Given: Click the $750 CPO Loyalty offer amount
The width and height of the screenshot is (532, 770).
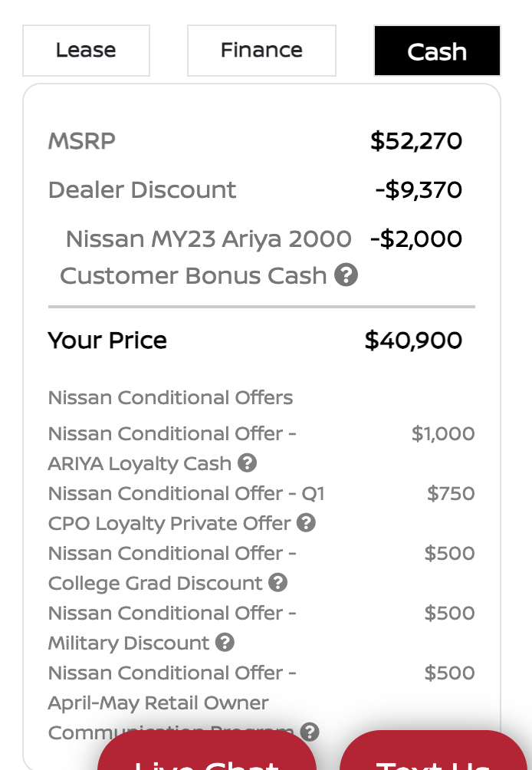Looking at the screenshot, I should point(451,494).
